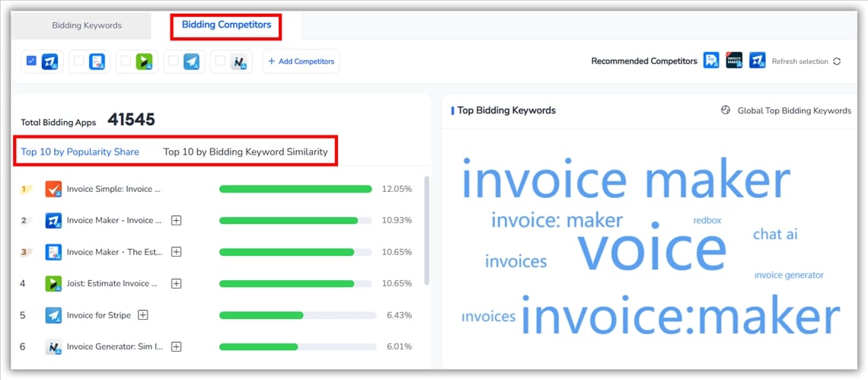Click the Invoice Simple app icon in list
Viewport: 868px width, 380px height.
pos(53,189)
